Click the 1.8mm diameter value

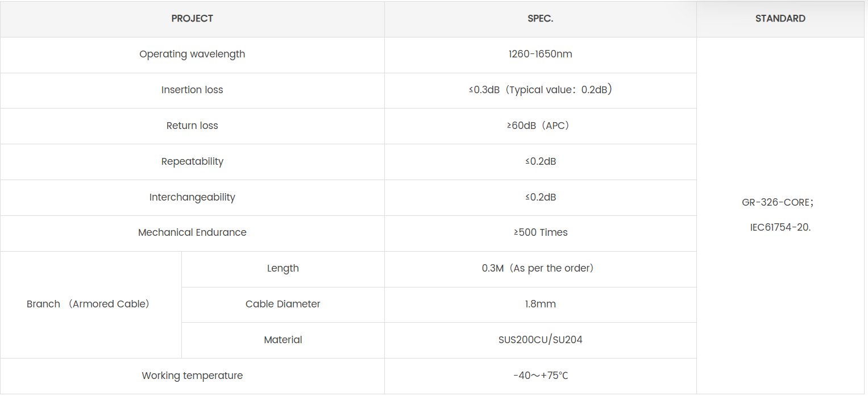540,305
